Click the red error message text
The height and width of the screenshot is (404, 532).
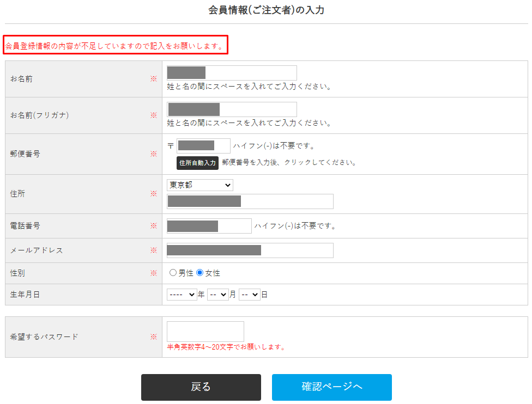pyautogui.click(x=114, y=46)
